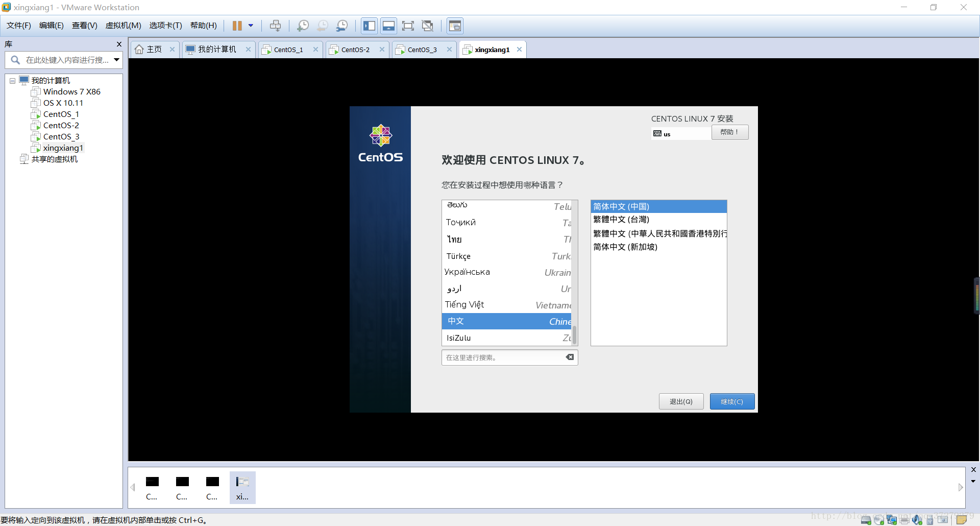
Task: Toggle the console view button
Action: coord(455,26)
